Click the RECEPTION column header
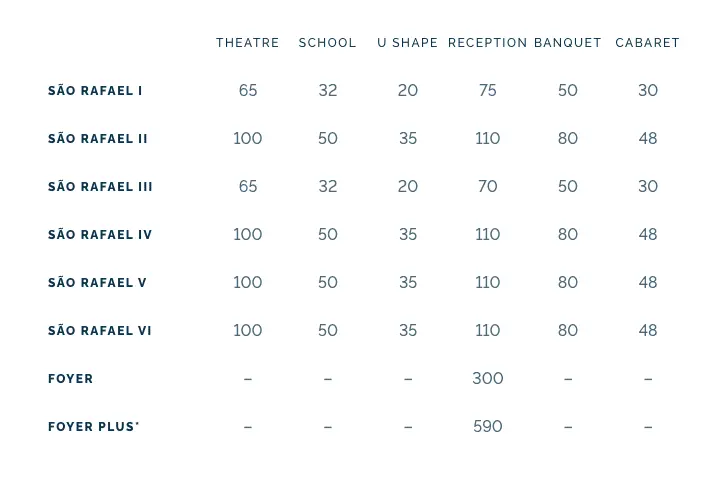719x488 pixels. (x=487, y=43)
